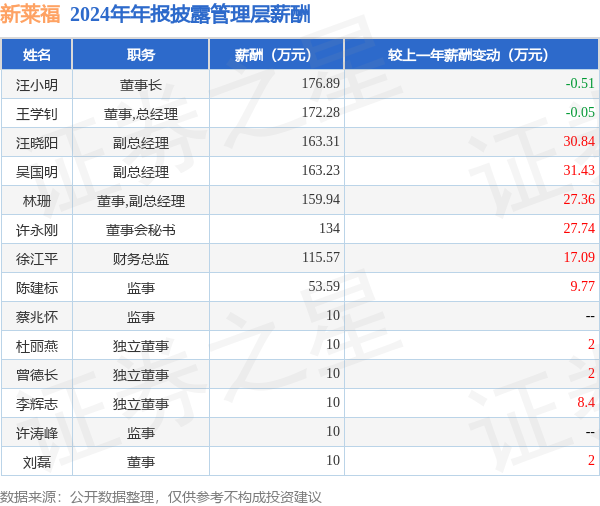Click the 新莱福 company name in title

[30, 15]
